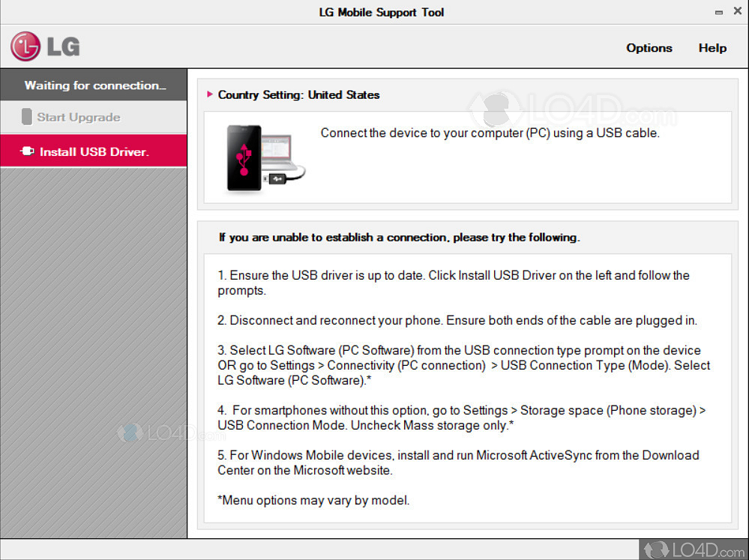
Task: Minimize the LG Mobile Support Tool window
Action: click(x=719, y=13)
